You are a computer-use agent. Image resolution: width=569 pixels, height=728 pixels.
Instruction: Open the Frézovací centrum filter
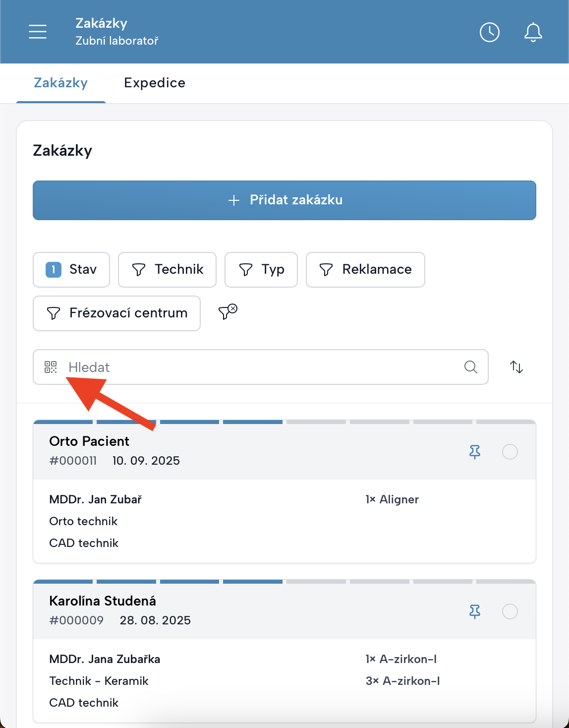point(116,313)
